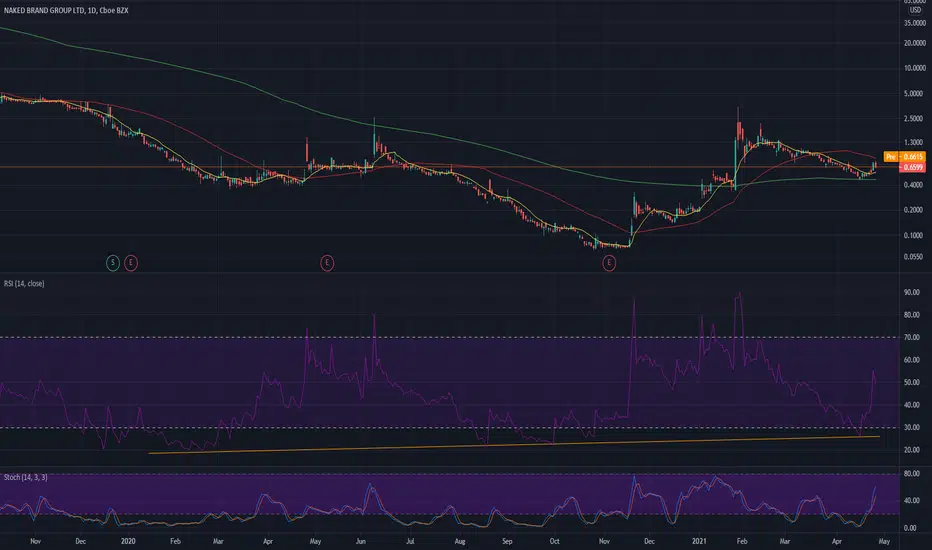Screen dimensions: 932x550
Task: Click the red 0.6599 last price label
Action: [913, 167]
